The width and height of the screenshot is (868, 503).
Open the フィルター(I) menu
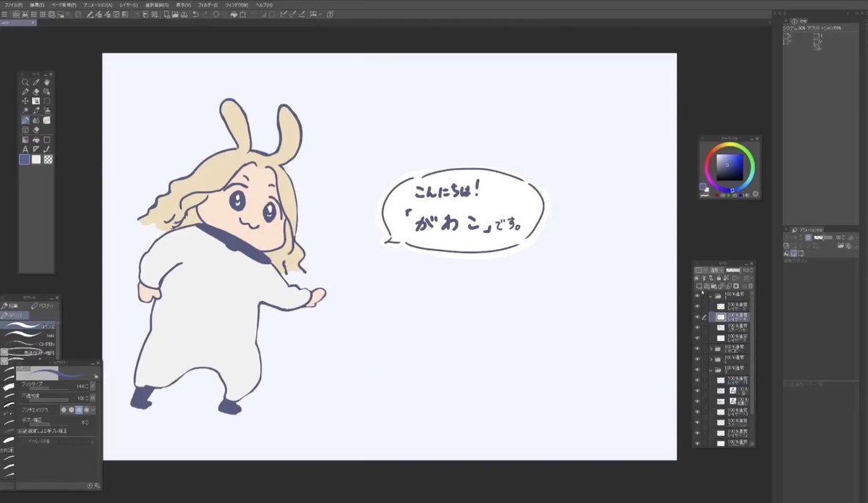point(208,5)
